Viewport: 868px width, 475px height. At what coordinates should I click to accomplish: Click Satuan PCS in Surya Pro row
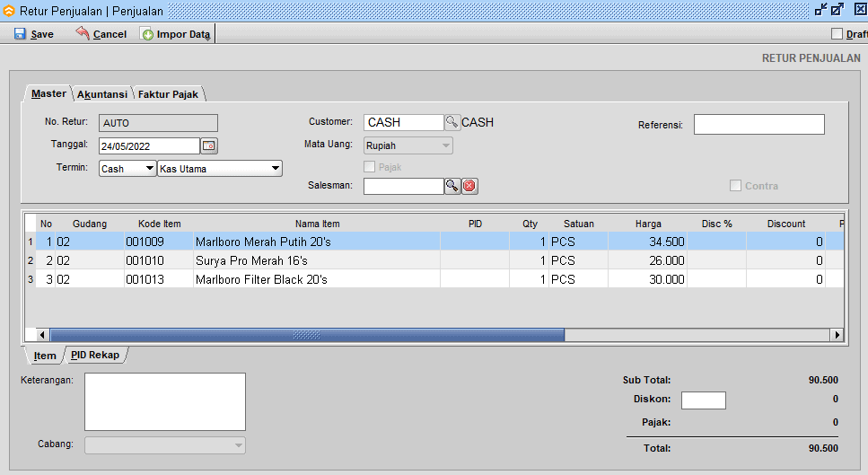pyautogui.click(x=578, y=260)
